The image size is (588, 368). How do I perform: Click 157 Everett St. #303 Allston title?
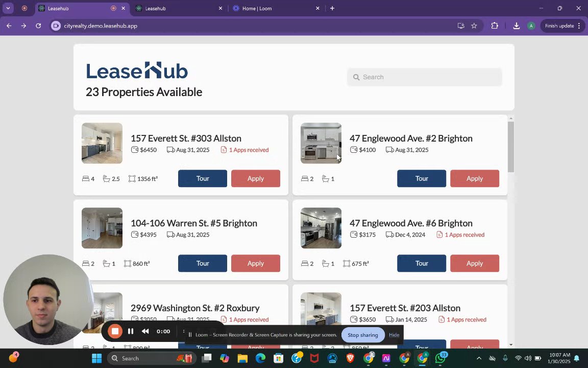click(x=186, y=138)
